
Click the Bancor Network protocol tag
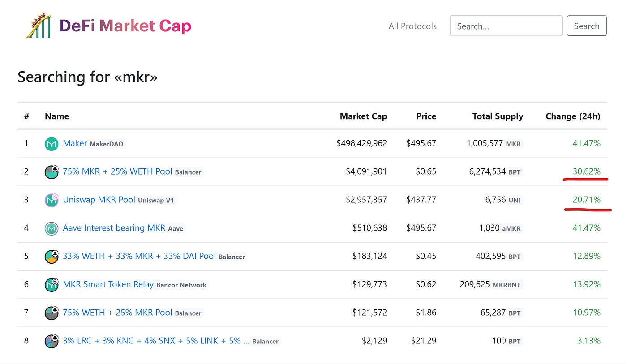181,285
